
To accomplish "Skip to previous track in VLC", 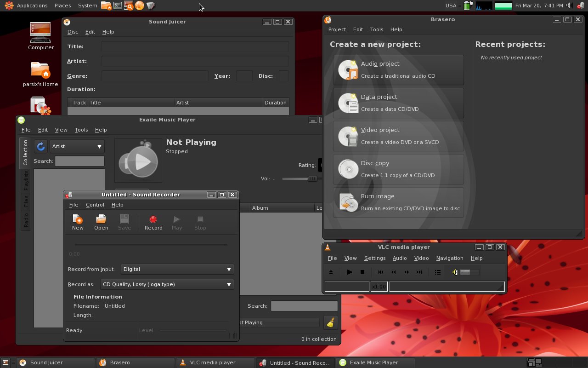I will pos(381,272).
